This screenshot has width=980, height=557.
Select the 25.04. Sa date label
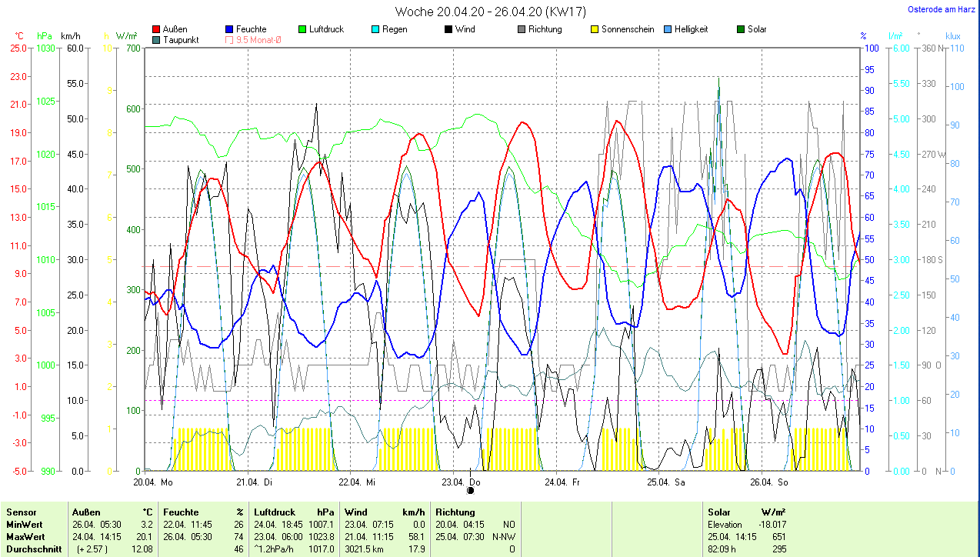[665, 482]
